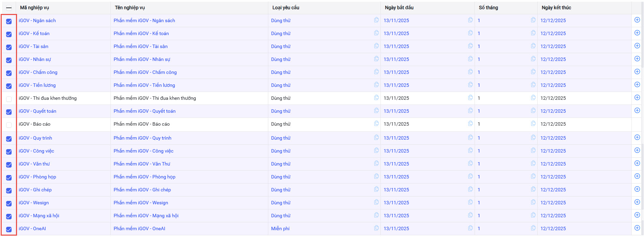Copy the start date in iGOV - Báo cáo row

coord(470,124)
